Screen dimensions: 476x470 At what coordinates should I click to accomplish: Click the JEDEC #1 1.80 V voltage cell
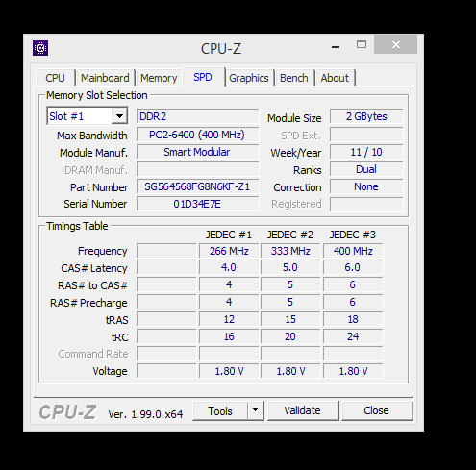click(x=229, y=371)
